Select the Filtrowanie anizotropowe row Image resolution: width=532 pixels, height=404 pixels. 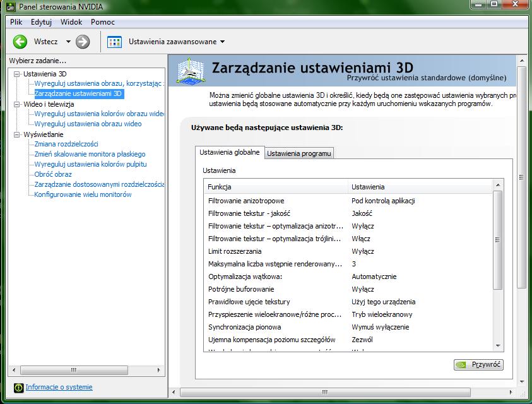point(348,201)
